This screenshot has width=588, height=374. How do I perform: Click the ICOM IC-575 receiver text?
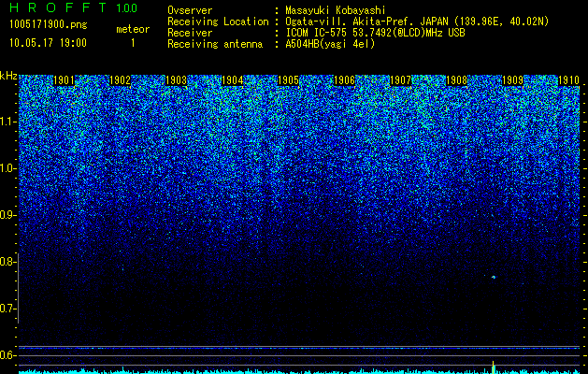pos(375,33)
